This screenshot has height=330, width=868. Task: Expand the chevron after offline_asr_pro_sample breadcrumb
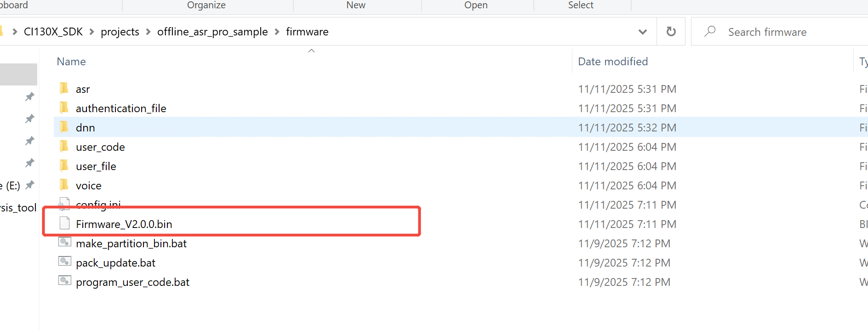point(277,32)
